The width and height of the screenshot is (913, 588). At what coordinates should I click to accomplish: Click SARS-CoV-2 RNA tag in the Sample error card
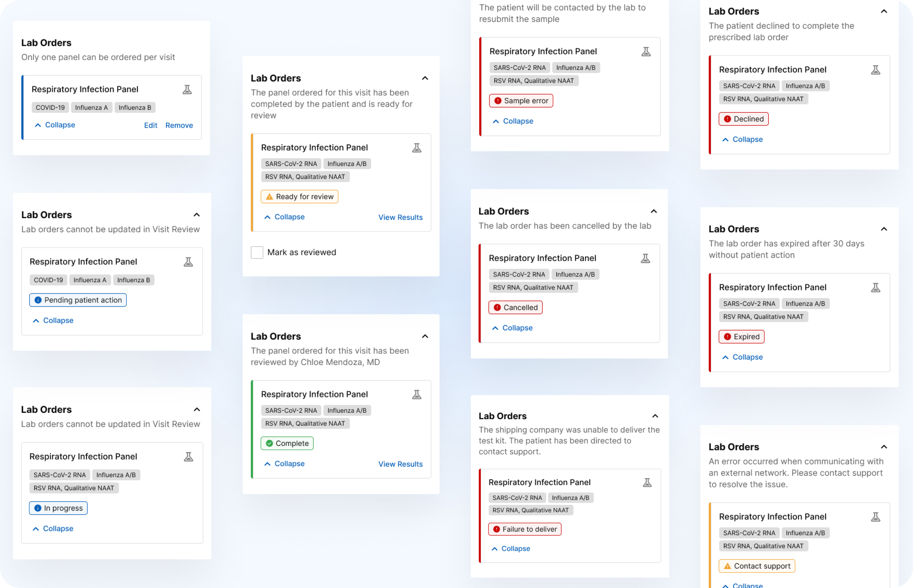pos(520,67)
